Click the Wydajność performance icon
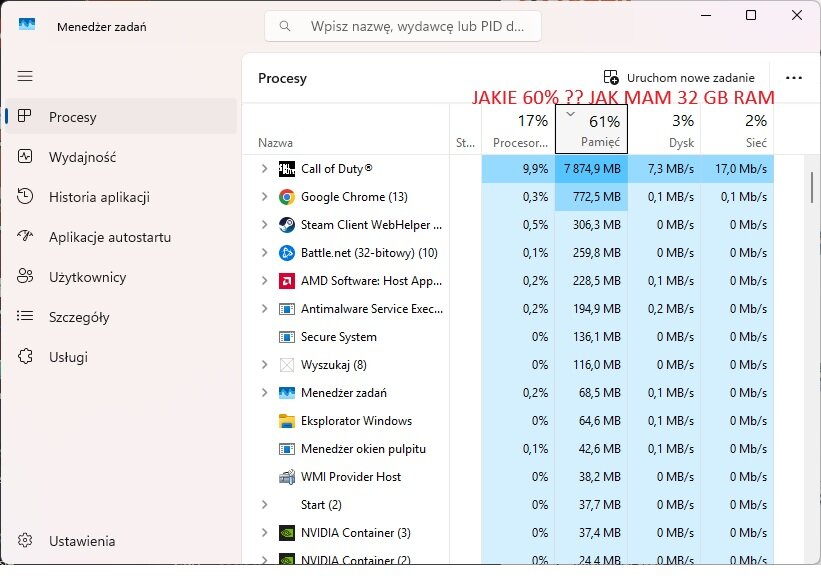 25,157
